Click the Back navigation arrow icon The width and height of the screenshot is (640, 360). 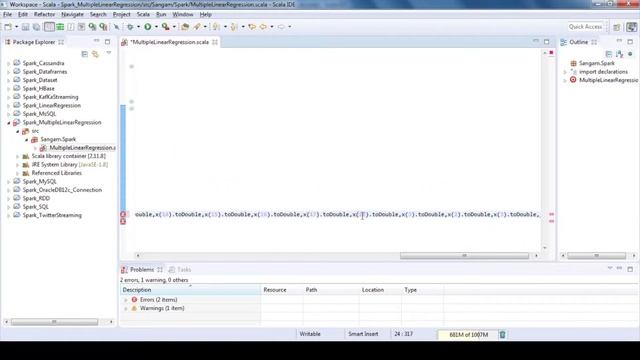tap(263, 27)
